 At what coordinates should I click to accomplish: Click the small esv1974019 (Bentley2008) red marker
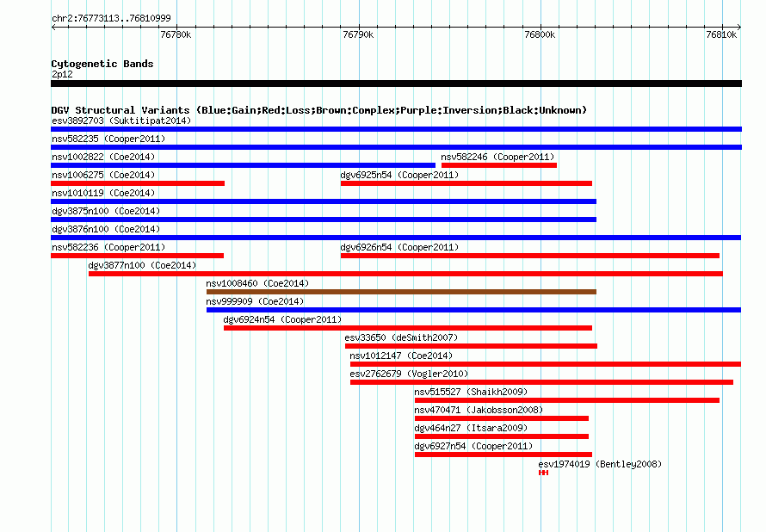(x=543, y=473)
